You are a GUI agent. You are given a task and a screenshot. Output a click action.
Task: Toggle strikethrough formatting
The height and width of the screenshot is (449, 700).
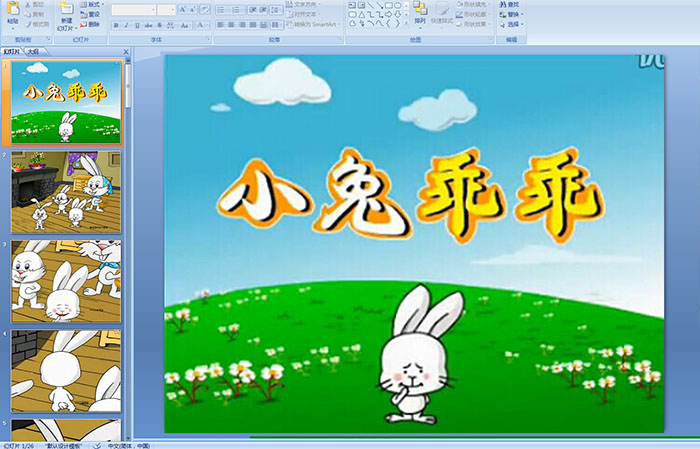(148, 25)
